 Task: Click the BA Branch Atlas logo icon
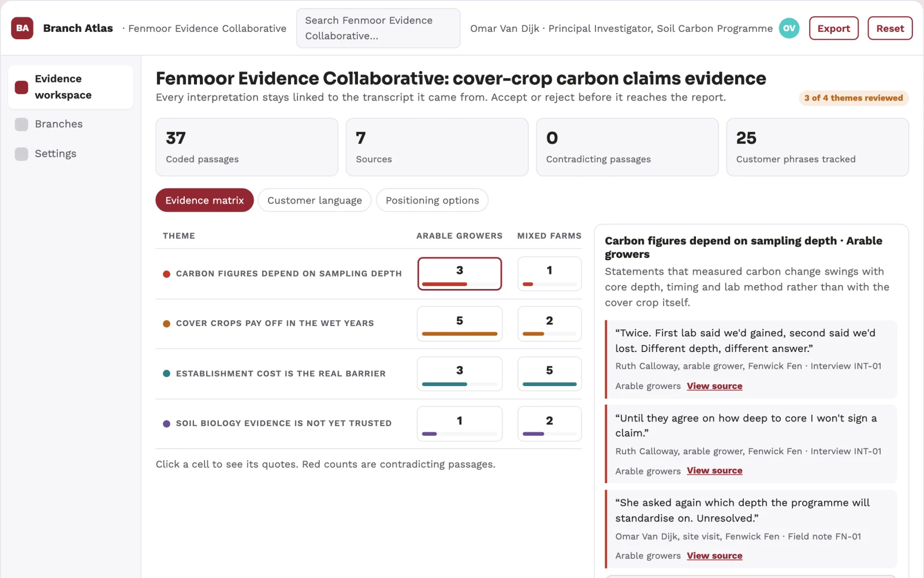click(23, 28)
